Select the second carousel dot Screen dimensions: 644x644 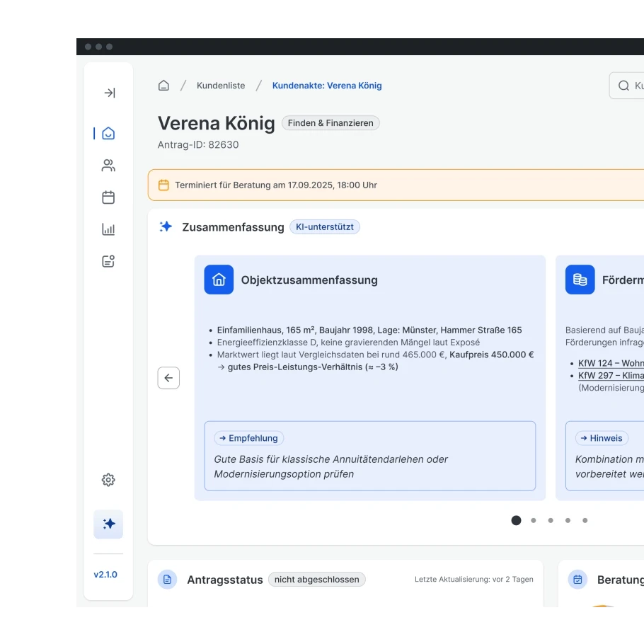click(x=533, y=519)
